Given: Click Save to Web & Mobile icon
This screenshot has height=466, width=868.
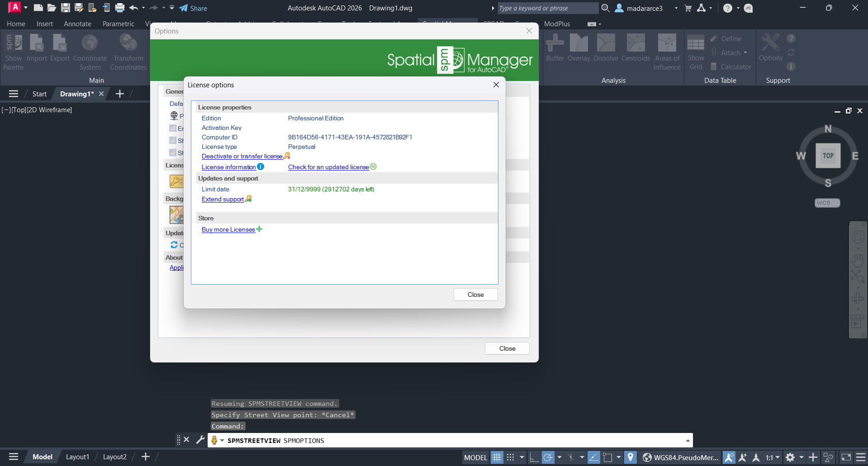Looking at the screenshot, I should click(x=106, y=8).
